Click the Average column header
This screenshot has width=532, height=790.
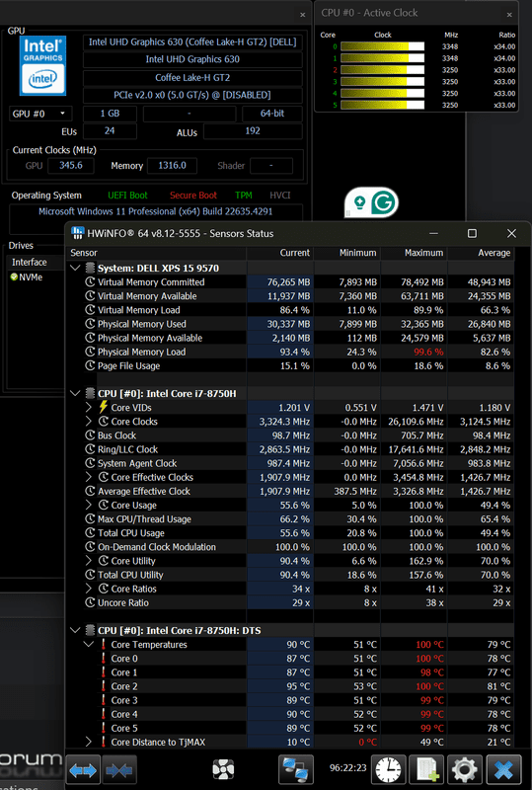pos(481,253)
